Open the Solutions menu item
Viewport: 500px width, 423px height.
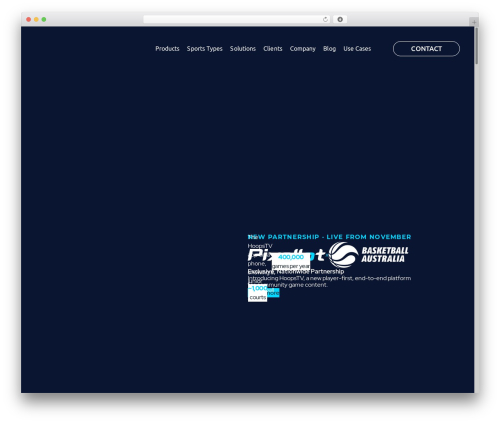pos(243,49)
